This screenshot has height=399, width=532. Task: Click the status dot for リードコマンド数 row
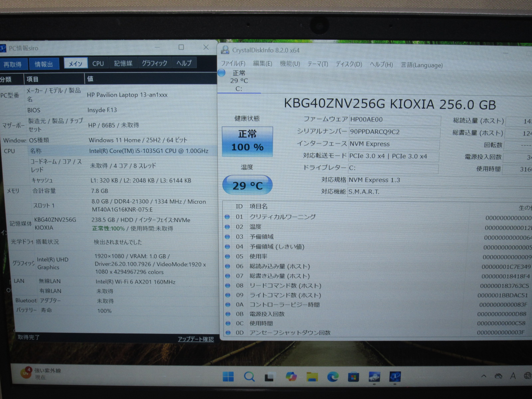pyautogui.click(x=228, y=285)
